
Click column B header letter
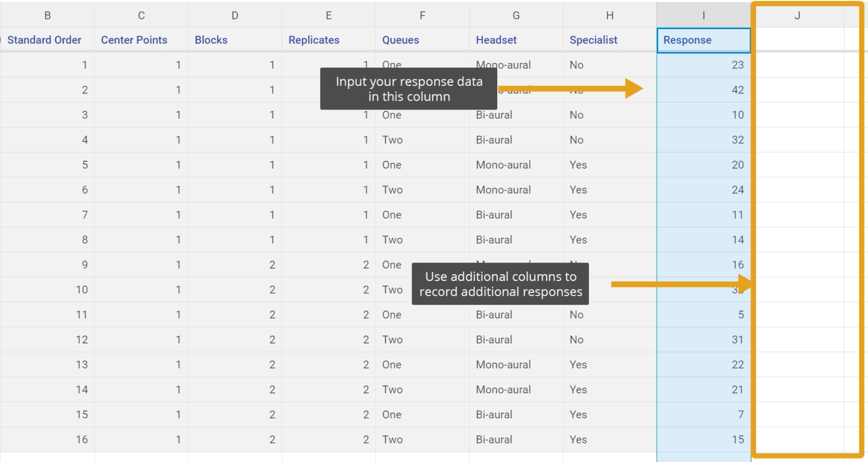(x=47, y=15)
